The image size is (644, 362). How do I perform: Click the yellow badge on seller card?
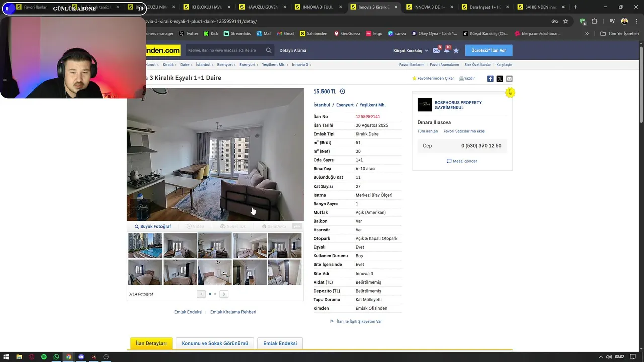point(510,93)
